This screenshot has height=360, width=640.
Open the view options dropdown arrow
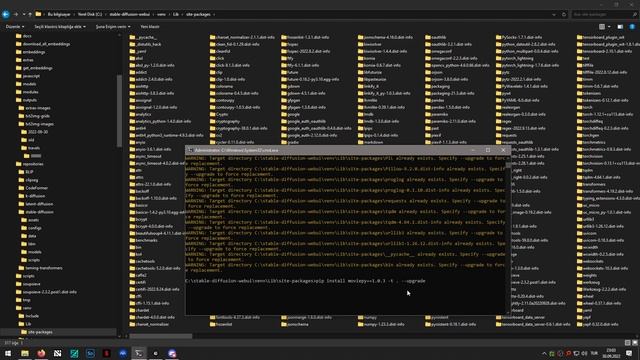609,27
